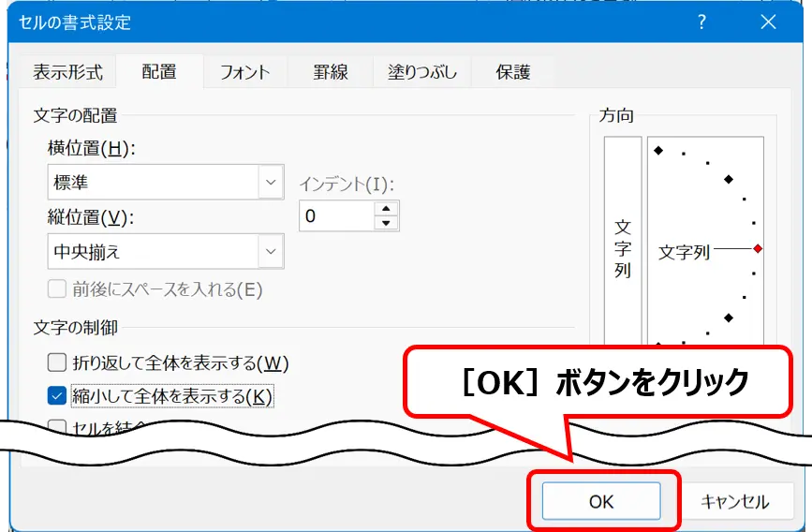
Task: Click the インデント value field
Action: pos(336,216)
